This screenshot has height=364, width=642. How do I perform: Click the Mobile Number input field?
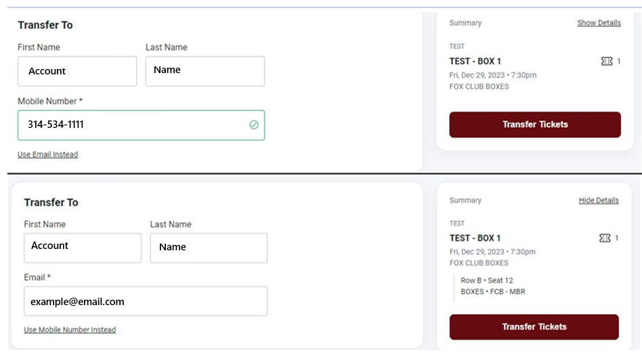141,125
